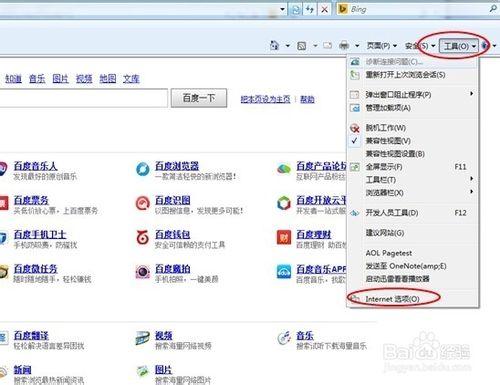Click the RSS feeds icon

(x=302, y=46)
